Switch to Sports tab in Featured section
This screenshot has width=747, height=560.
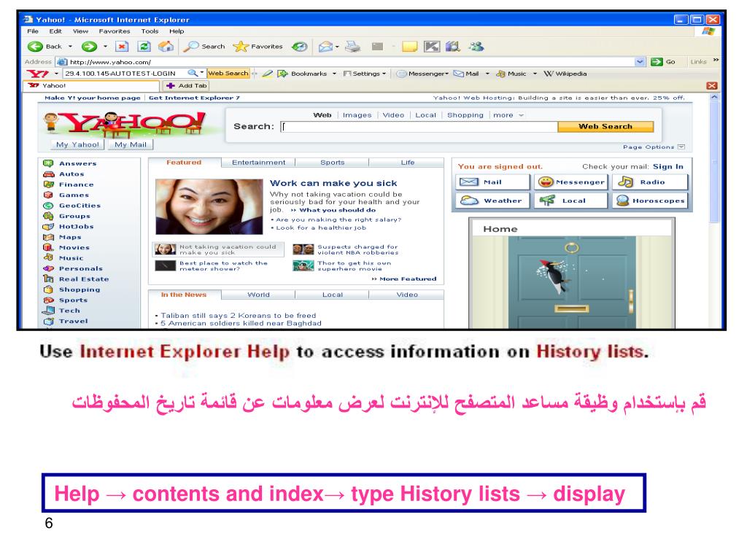pos(332,163)
